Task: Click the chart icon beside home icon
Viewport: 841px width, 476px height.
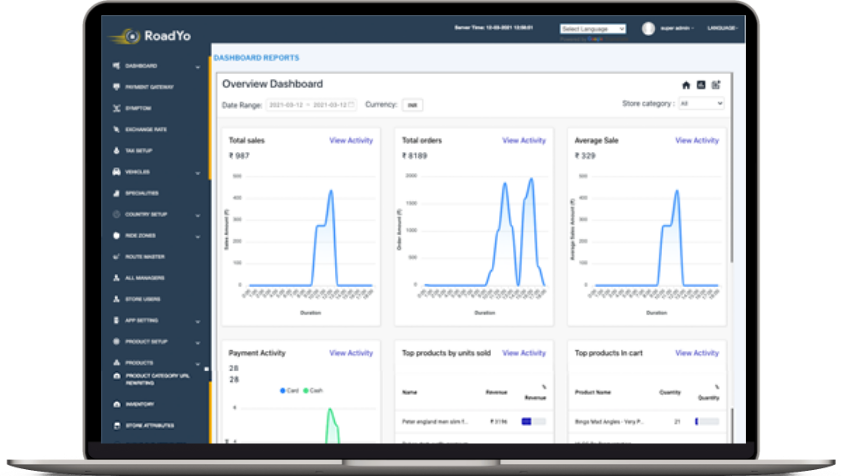Action: click(x=701, y=85)
